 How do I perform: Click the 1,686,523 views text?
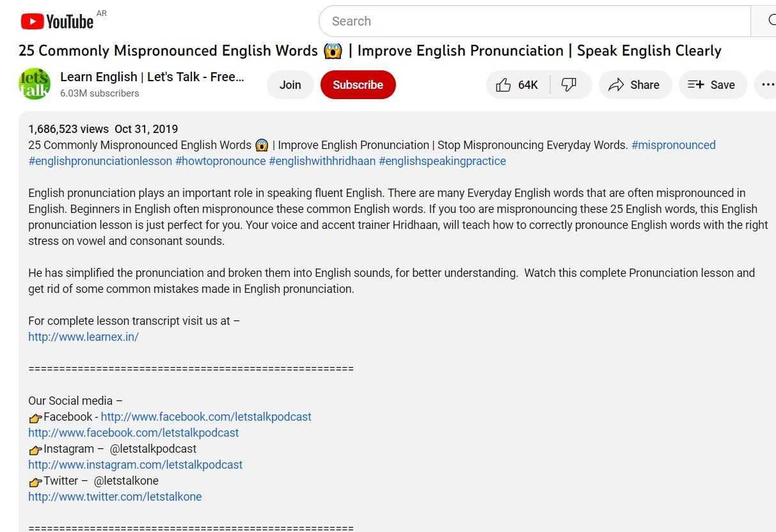pyautogui.click(x=68, y=129)
